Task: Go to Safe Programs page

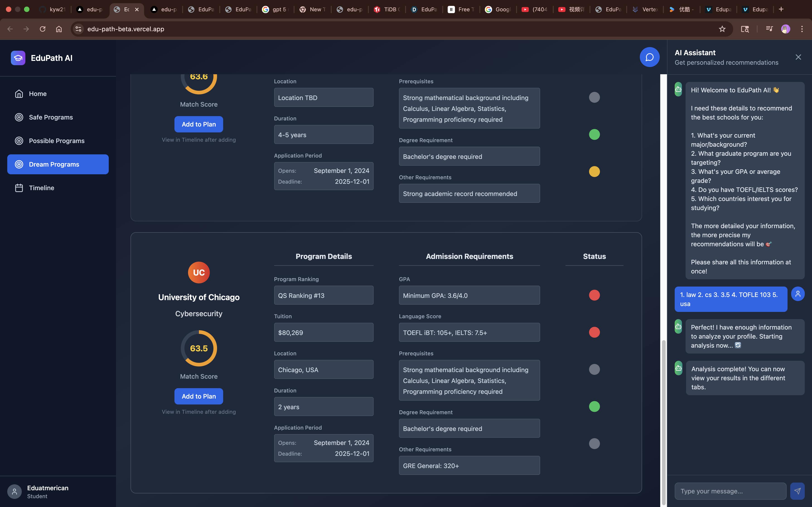Action: pyautogui.click(x=51, y=117)
